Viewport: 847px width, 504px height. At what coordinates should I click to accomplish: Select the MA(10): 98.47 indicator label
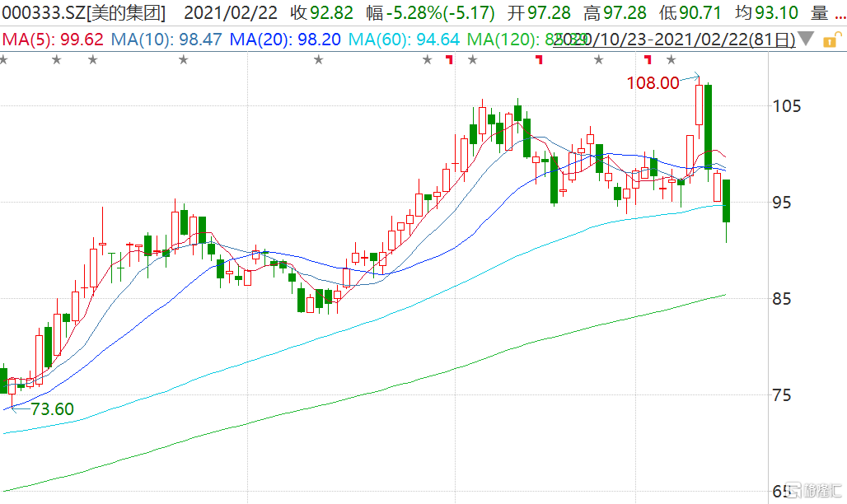[x=167, y=40]
